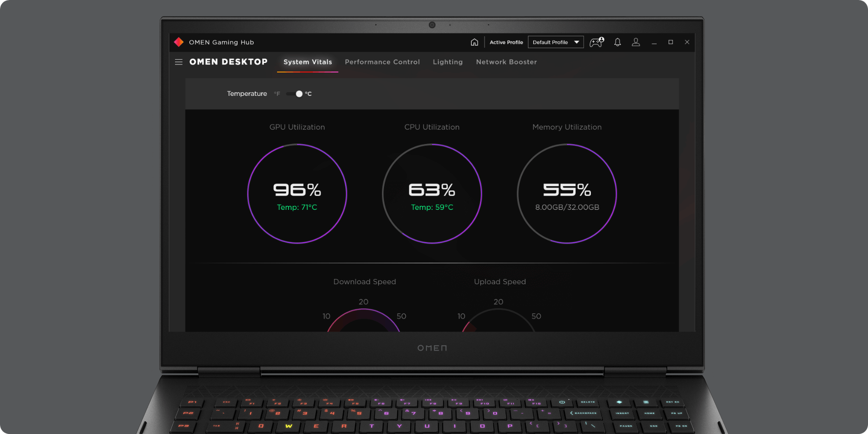Click the '°F' unit label
This screenshot has height=434, width=868.
[x=277, y=94]
